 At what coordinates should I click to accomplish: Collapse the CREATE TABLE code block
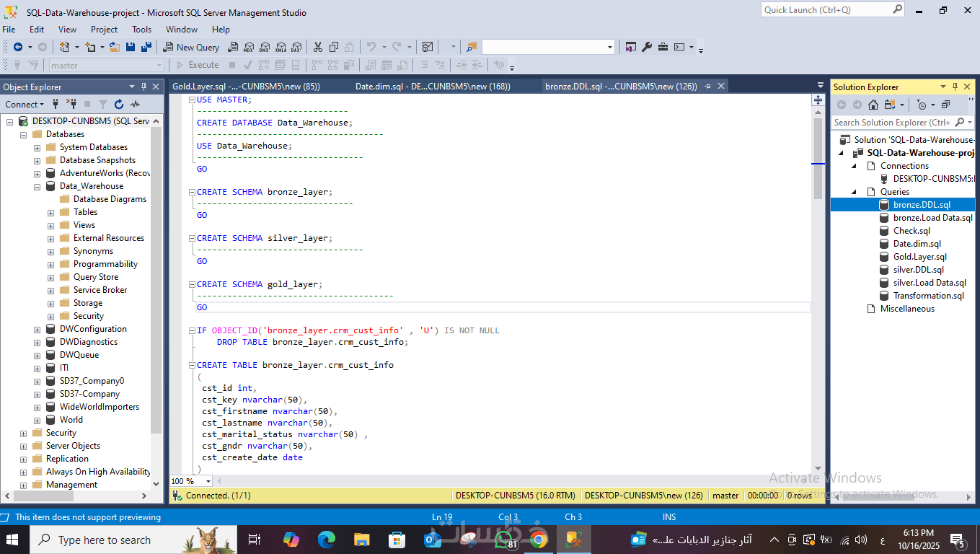pos(192,365)
